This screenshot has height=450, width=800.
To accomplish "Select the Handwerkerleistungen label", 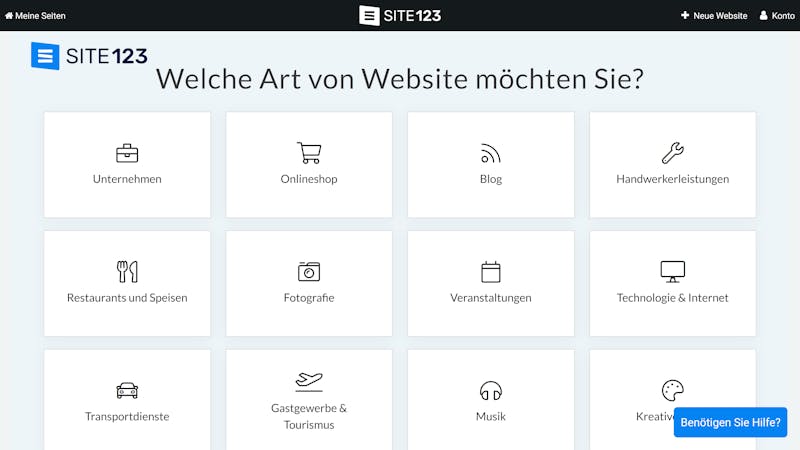I will [672, 179].
